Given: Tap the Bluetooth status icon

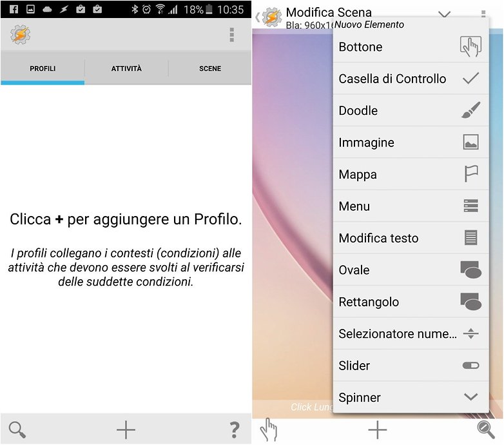Looking at the screenshot, I should (135, 9).
